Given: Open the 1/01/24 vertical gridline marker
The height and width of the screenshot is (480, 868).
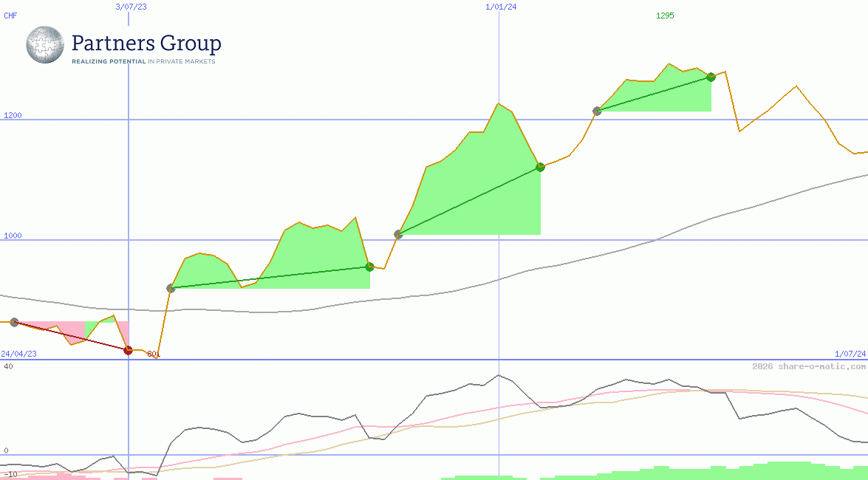Looking at the screenshot, I should [x=499, y=185].
